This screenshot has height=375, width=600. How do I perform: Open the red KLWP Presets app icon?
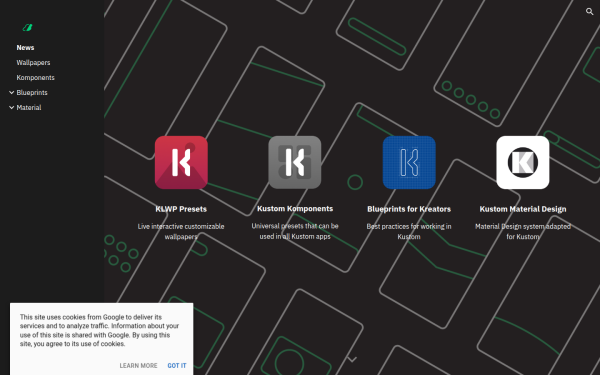pyautogui.click(x=181, y=162)
